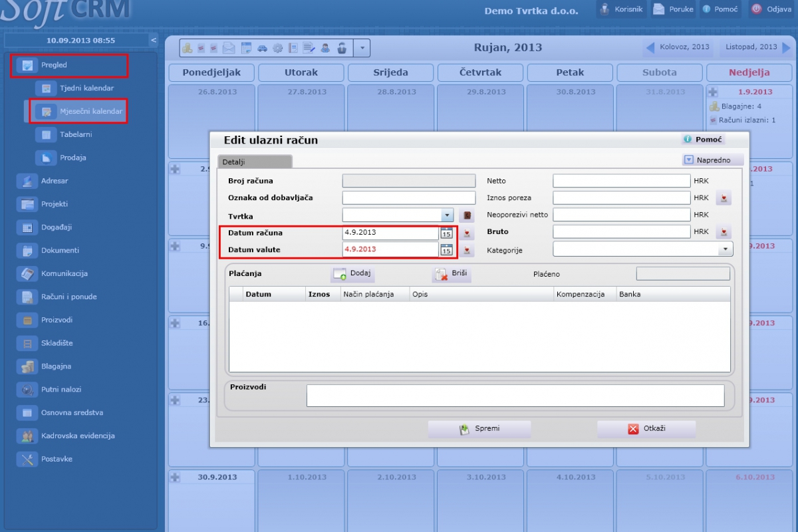Click the Način plaćanja column header
This screenshot has height=532, width=798.
[374, 294]
